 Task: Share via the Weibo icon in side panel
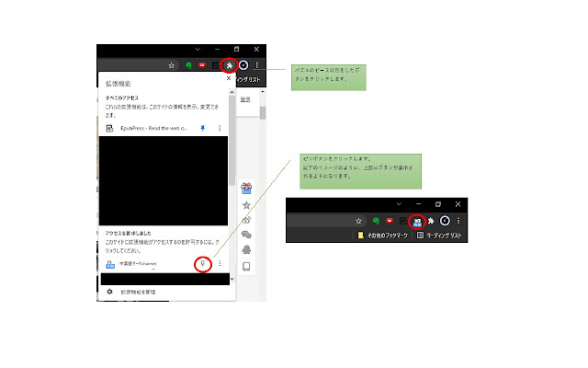(246, 220)
